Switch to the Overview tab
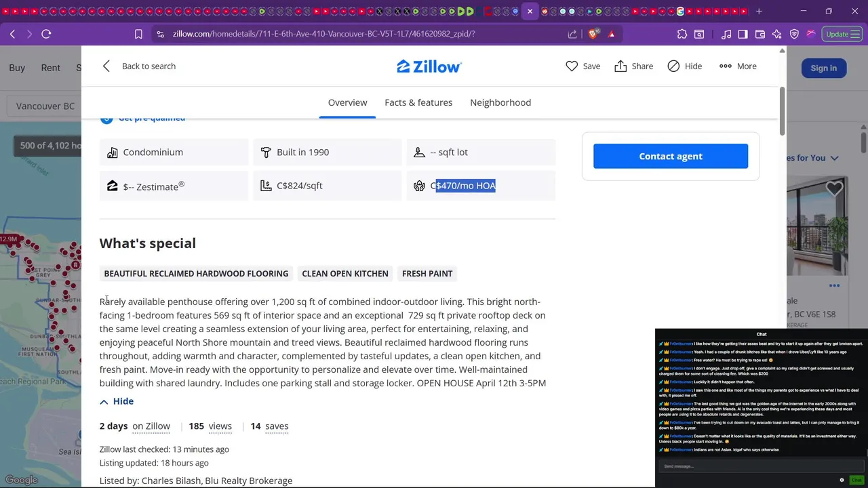 pyautogui.click(x=347, y=102)
